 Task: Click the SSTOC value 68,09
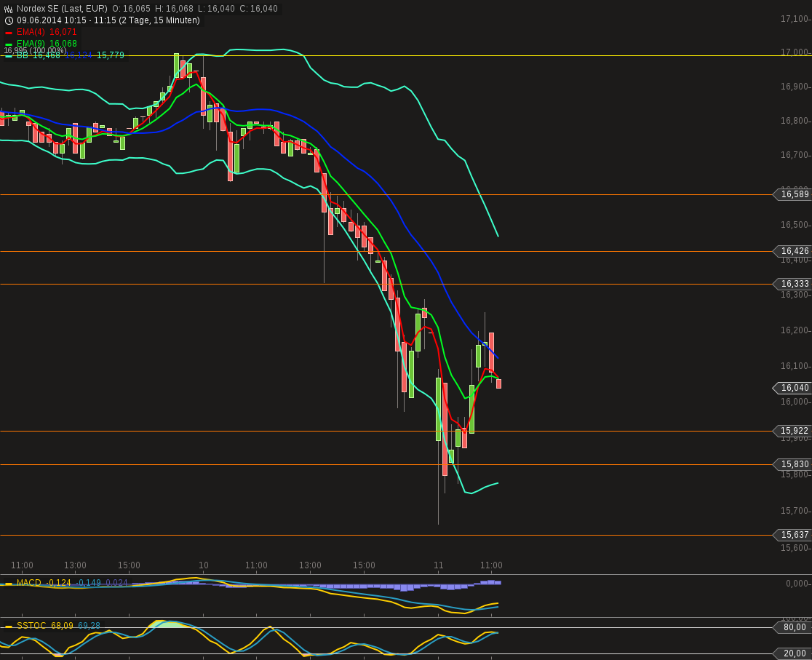(62, 626)
